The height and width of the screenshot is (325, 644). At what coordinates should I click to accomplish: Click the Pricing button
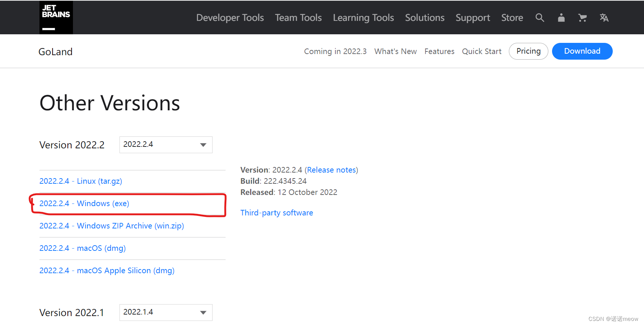click(x=528, y=51)
